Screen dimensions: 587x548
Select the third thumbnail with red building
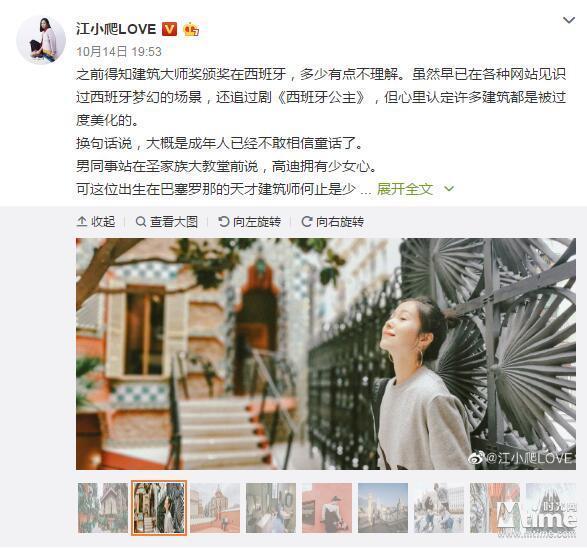point(215,508)
